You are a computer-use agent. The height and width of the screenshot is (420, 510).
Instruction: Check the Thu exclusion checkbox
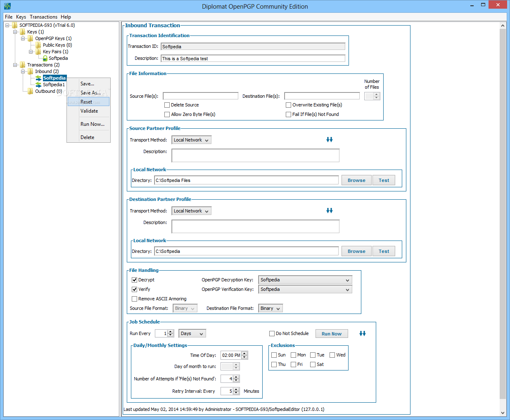[x=274, y=364]
